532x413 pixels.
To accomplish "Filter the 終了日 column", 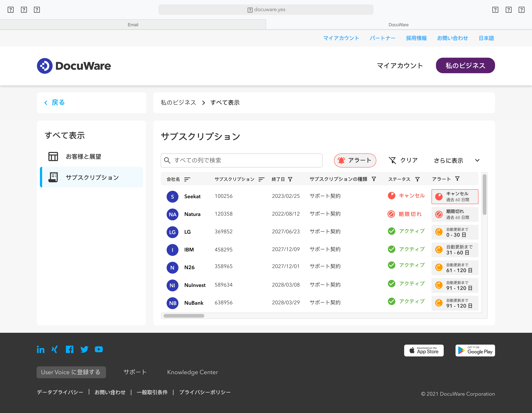I will pos(290,179).
